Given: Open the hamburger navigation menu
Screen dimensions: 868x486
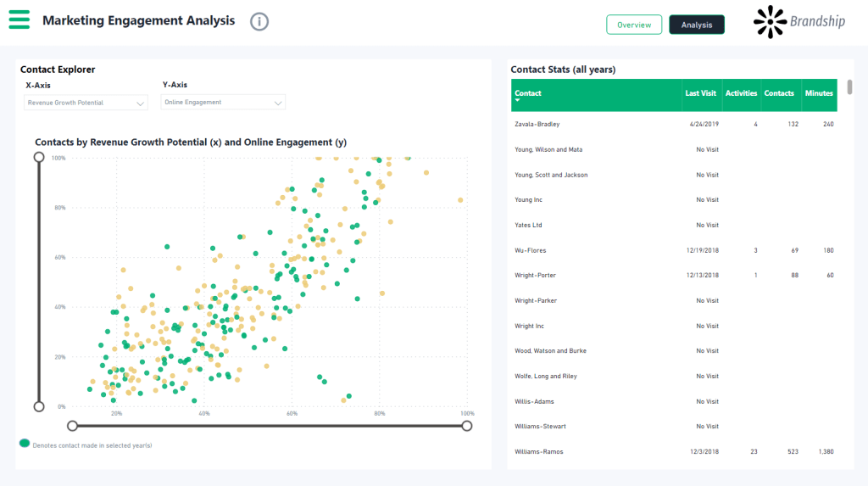Looking at the screenshot, I should tap(19, 20).
